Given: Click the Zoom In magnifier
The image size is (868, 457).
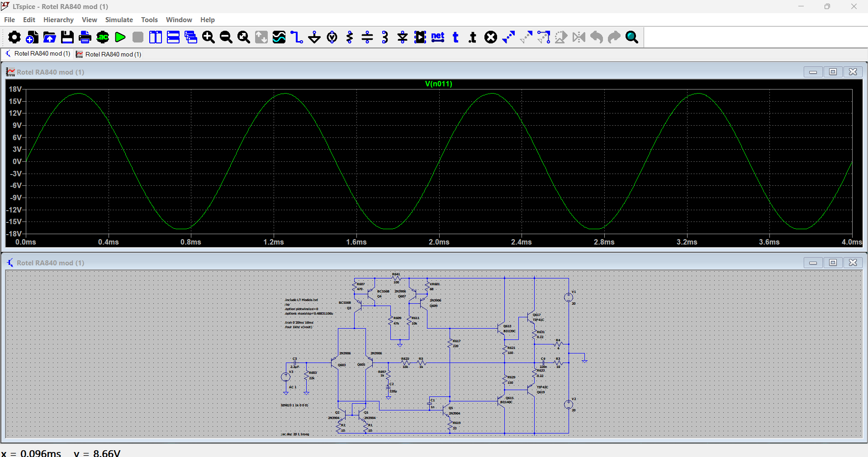Looking at the screenshot, I should pos(209,37).
